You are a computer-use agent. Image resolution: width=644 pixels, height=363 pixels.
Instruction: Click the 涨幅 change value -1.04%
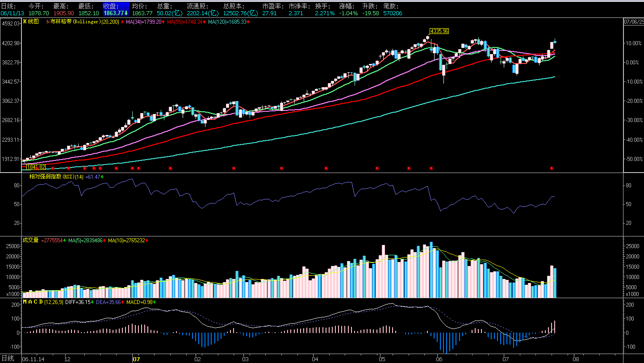349,13
